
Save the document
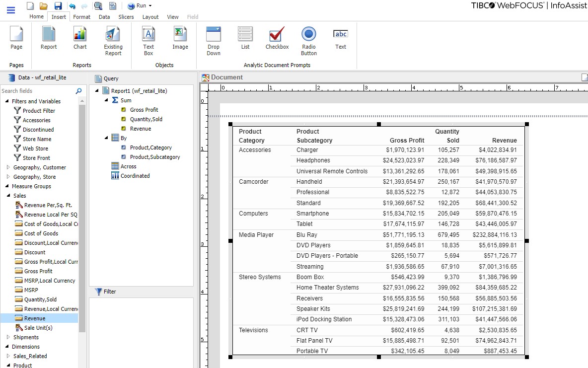pyautogui.click(x=59, y=5)
